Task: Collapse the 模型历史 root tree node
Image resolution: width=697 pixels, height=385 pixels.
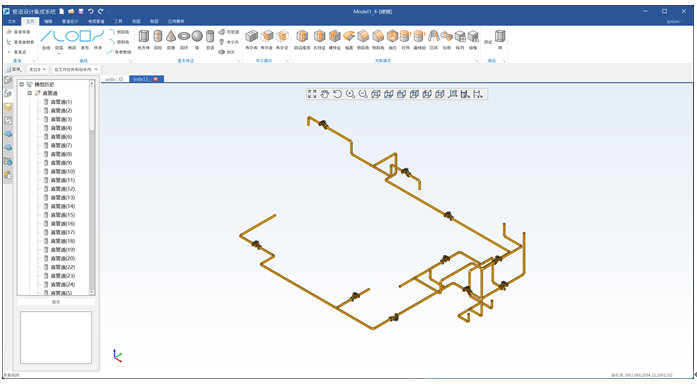Action: tap(21, 84)
